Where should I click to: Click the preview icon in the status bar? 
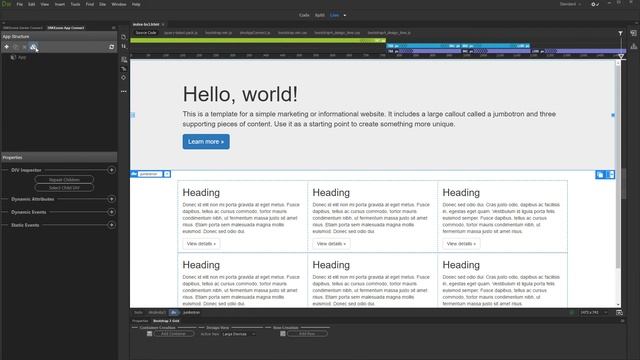click(x=619, y=313)
